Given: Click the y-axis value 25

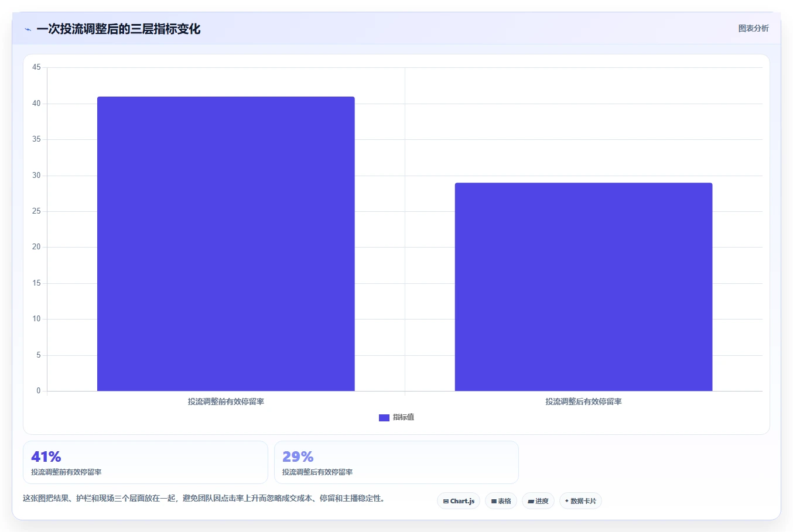Looking at the screenshot, I should click(36, 211).
